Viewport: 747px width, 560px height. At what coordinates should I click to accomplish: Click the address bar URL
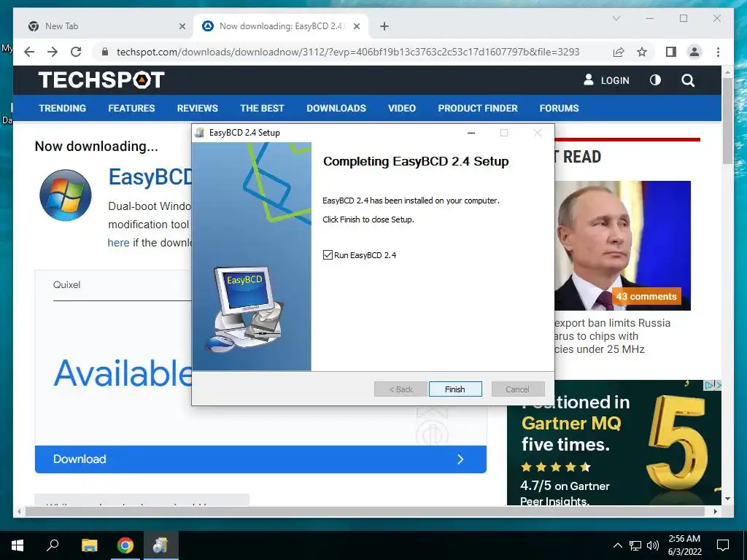click(348, 52)
